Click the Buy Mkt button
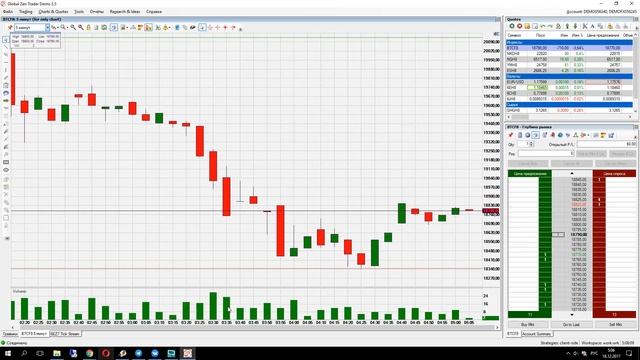640x360 pixels. pyautogui.click(x=528, y=325)
